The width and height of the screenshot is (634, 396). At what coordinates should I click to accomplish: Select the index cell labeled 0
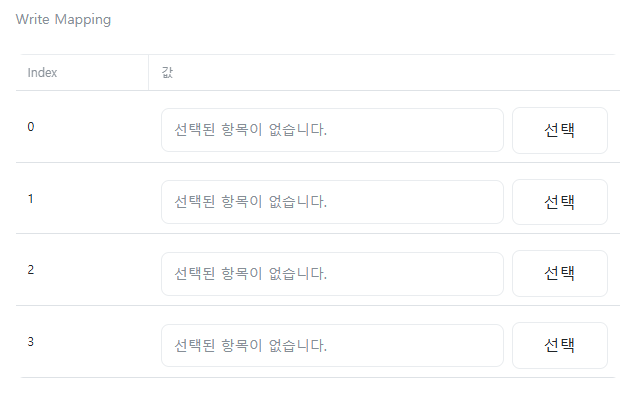(31, 127)
